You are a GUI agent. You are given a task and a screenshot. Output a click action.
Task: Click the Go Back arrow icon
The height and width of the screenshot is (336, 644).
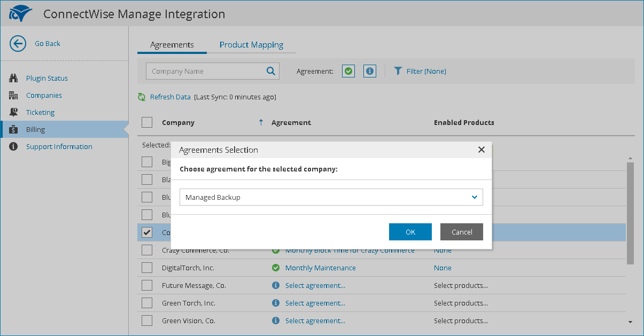(18, 44)
